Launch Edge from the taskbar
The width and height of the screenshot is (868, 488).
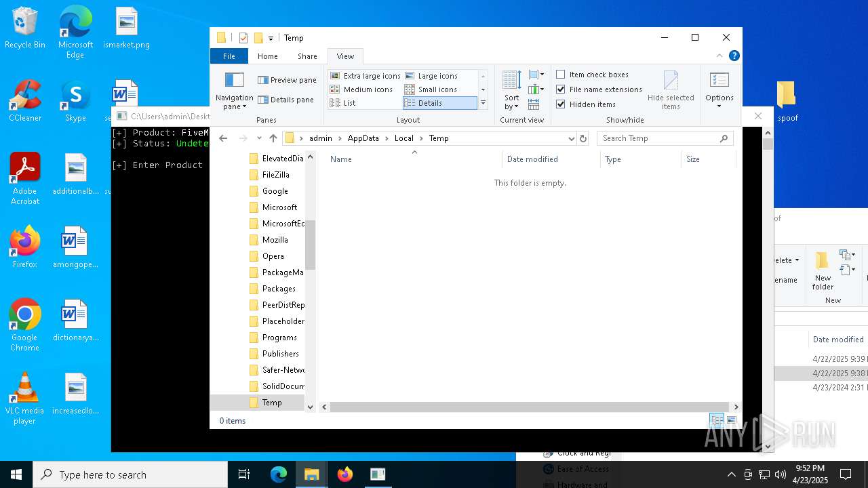[279, 474]
